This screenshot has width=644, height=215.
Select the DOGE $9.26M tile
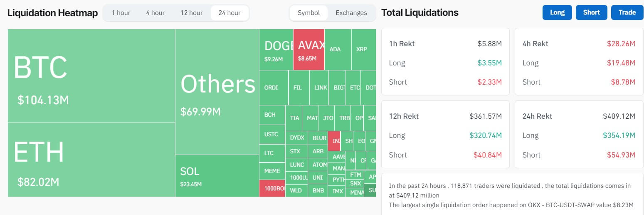[x=276, y=50]
